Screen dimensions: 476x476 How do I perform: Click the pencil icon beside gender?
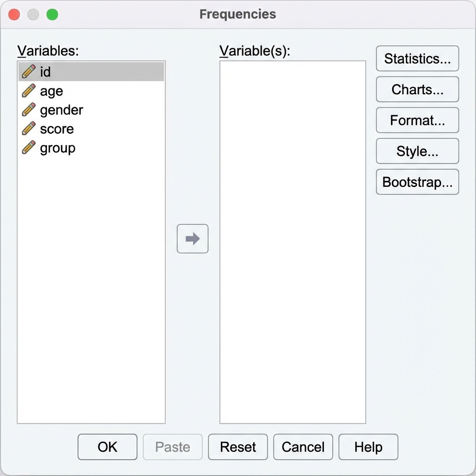29,110
